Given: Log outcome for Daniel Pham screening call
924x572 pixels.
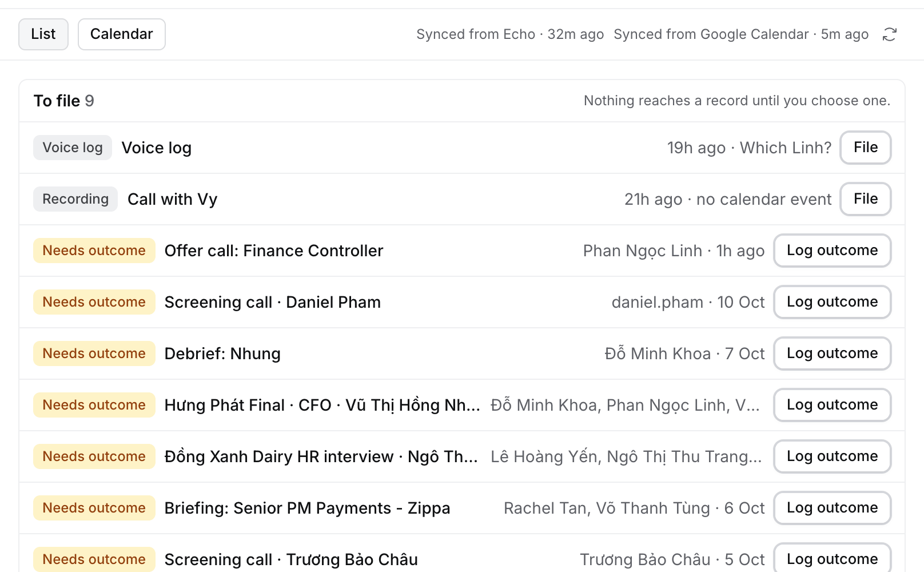Looking at the screenshot, I should [x=833, y=302].
